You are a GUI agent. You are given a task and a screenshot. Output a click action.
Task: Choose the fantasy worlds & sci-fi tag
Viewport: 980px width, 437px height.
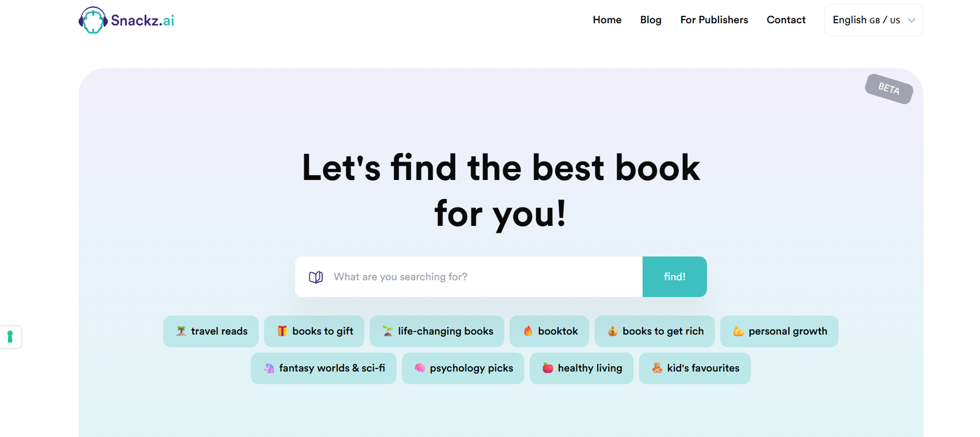pyautogui.click(x=323, y=368)
